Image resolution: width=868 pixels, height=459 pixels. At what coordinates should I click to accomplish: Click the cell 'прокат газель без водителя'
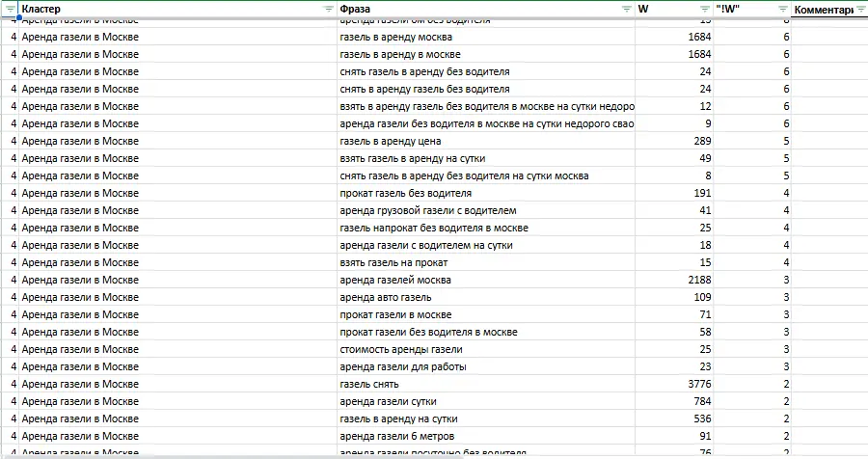coord(485,193)
